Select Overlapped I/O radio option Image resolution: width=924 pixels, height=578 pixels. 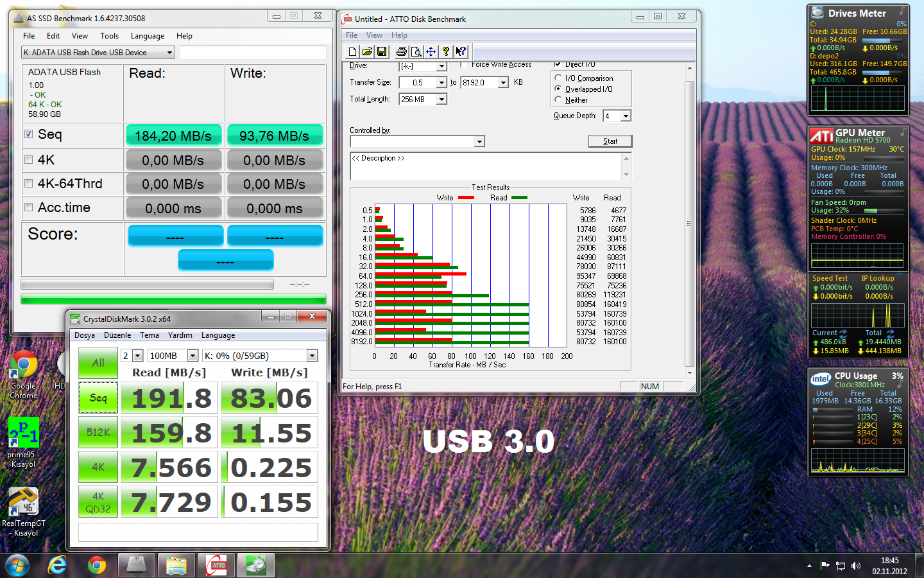(558, 89)
